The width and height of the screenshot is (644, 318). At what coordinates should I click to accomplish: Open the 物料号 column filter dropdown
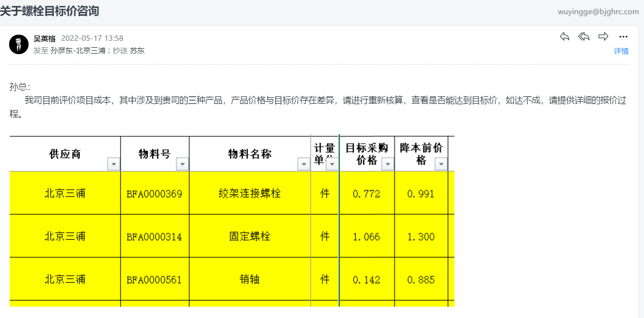pyautogui.click(x=183, y=164)
